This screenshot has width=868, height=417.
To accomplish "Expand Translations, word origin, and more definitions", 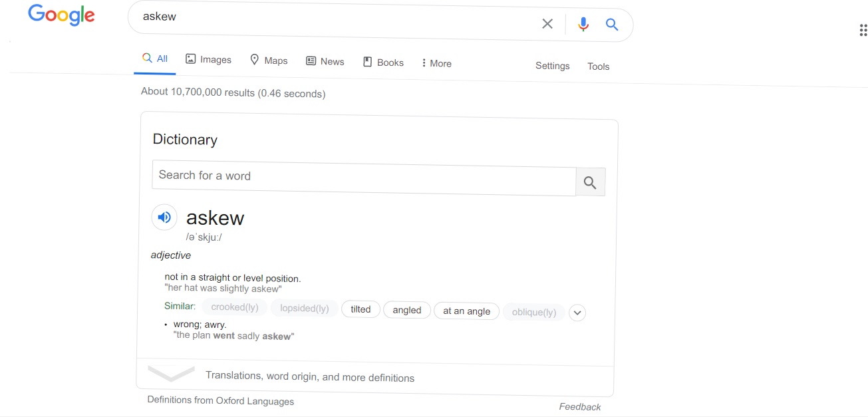I will pos(309,376).
